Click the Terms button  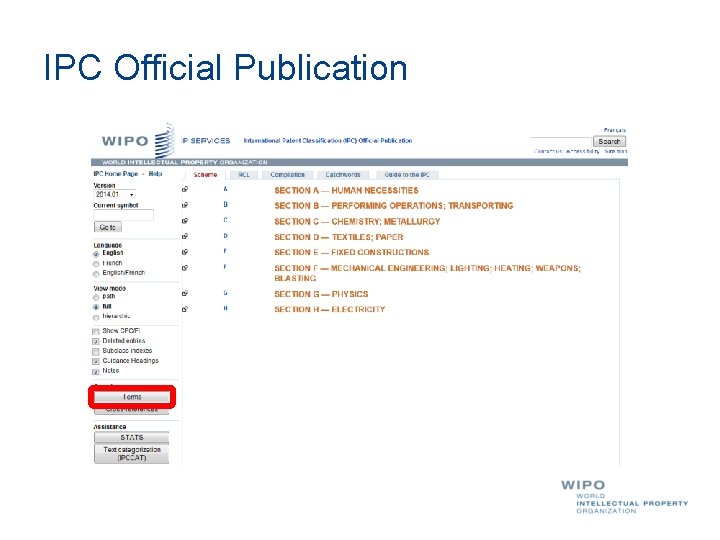[132, 397]
